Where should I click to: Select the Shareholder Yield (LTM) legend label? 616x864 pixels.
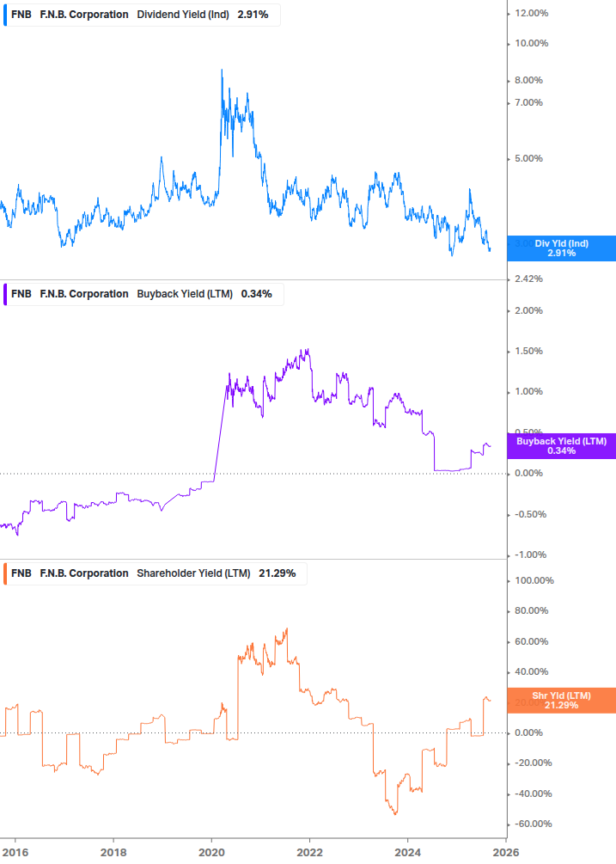194,573
